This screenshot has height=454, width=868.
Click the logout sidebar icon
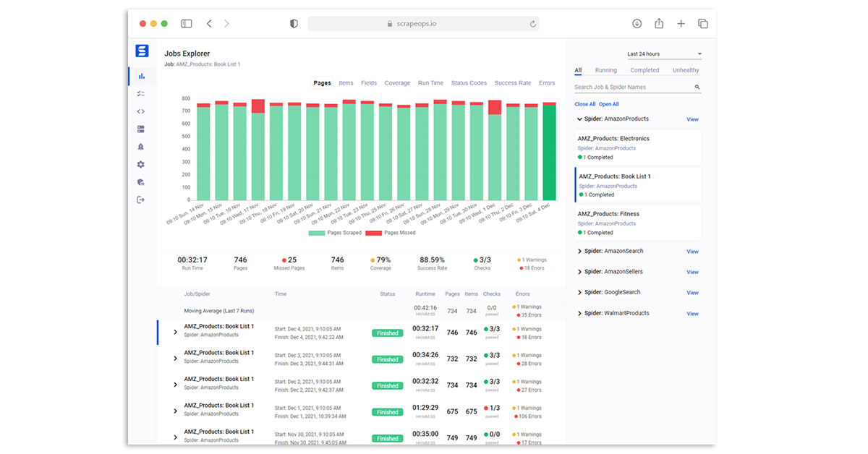(141, 200)
